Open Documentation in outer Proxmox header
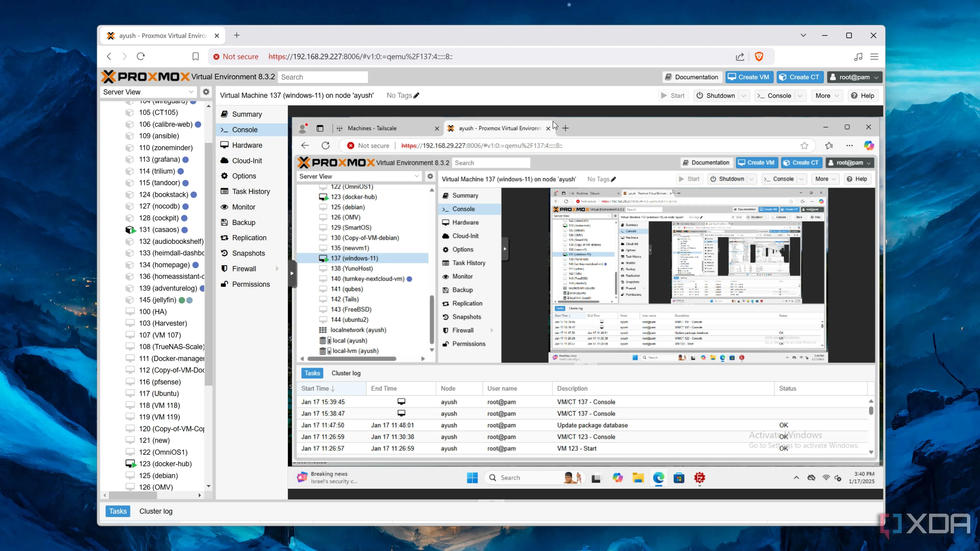The image size is (980, 551). click(692, 77)
